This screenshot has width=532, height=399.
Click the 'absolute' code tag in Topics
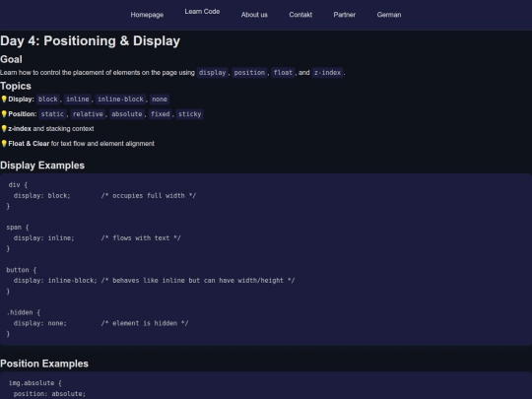[x=127, y=114]
